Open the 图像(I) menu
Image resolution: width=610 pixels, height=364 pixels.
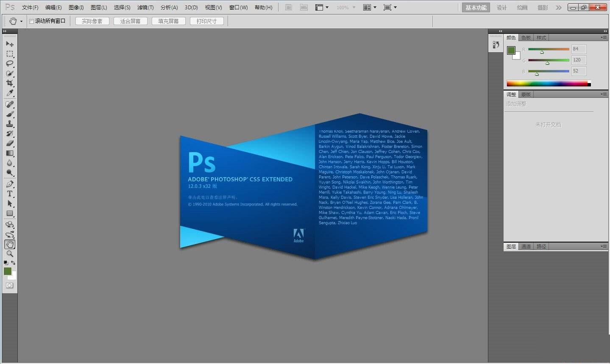pos(76,7)
